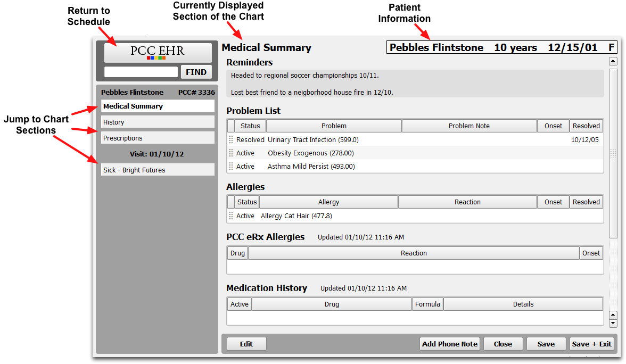
Task: Click the Problem Note column header
Action: point(469,126)
